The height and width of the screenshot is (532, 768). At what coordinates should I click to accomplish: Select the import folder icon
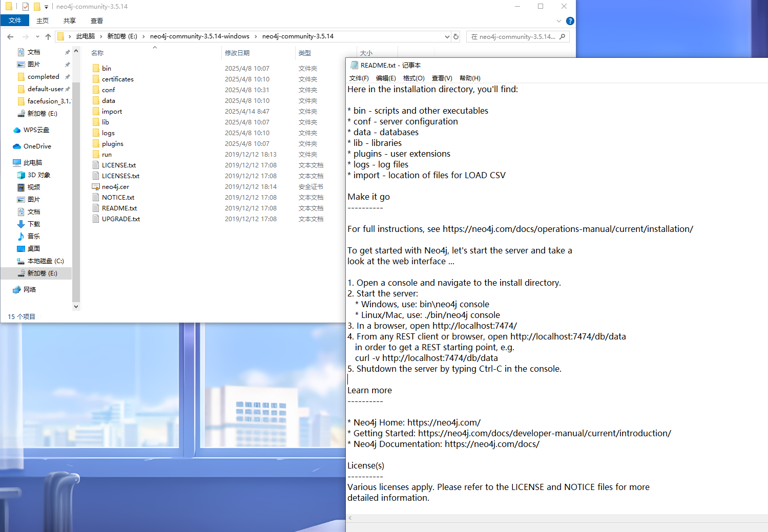coord(96,111)
